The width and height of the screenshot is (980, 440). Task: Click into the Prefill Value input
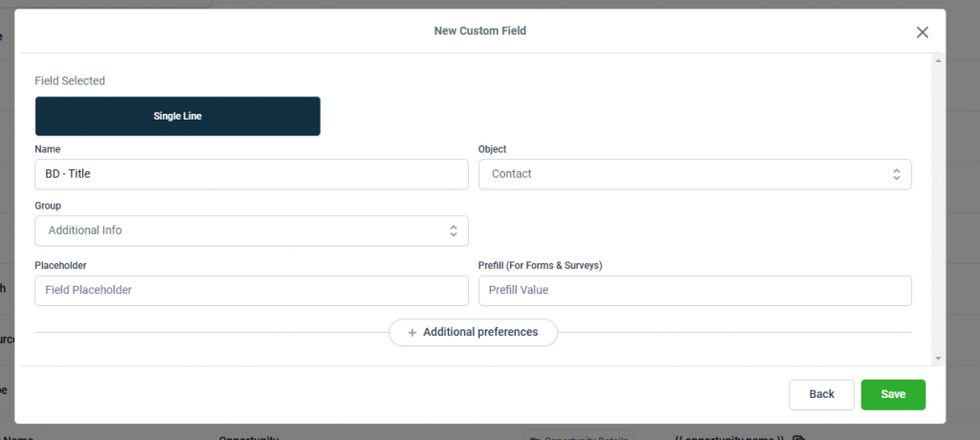coord(694,291)
